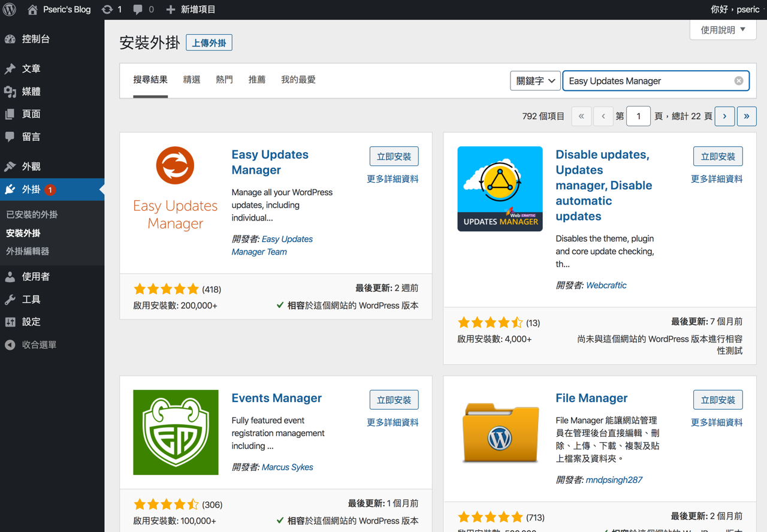Install Events Manager with 立即安裝
The height and width of the screenshot is (532, 767).
click(394, 400)
